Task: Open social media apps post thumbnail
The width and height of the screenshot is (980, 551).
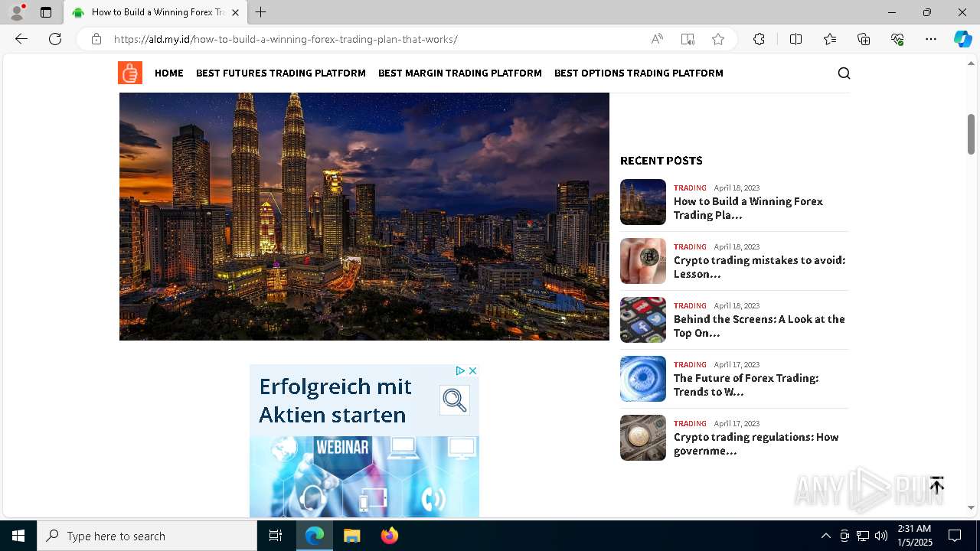Action: coord(643,320)
